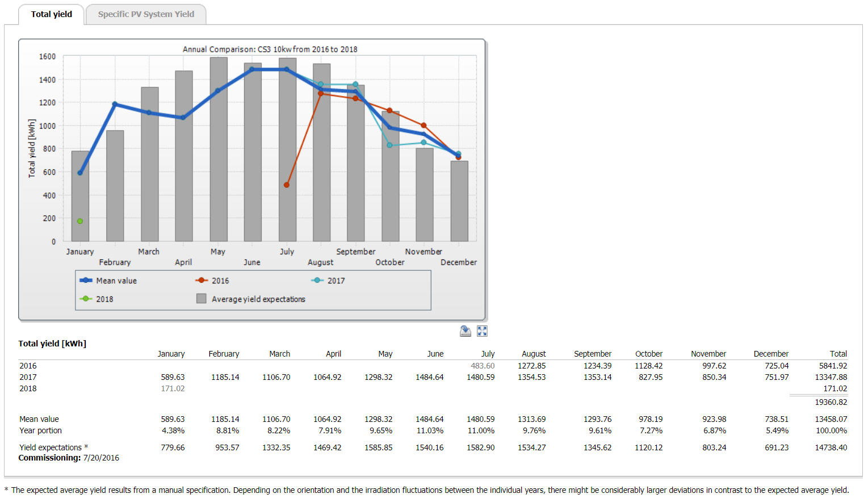Click the 2018 January value 171.02
This screenshot has width=868, height=498.
[173, 388]
